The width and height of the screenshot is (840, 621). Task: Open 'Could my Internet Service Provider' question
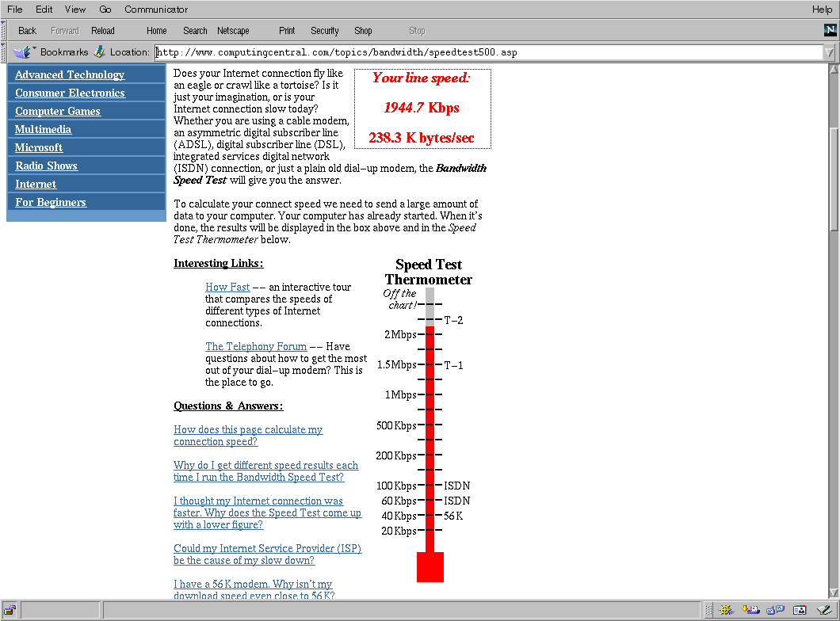tap(267, 554)
